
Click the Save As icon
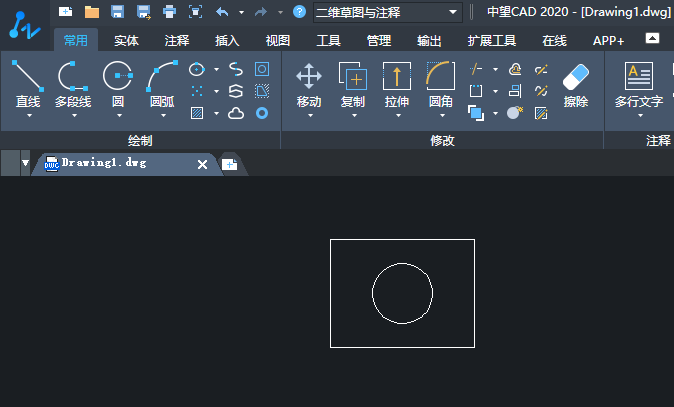(144, 12)
